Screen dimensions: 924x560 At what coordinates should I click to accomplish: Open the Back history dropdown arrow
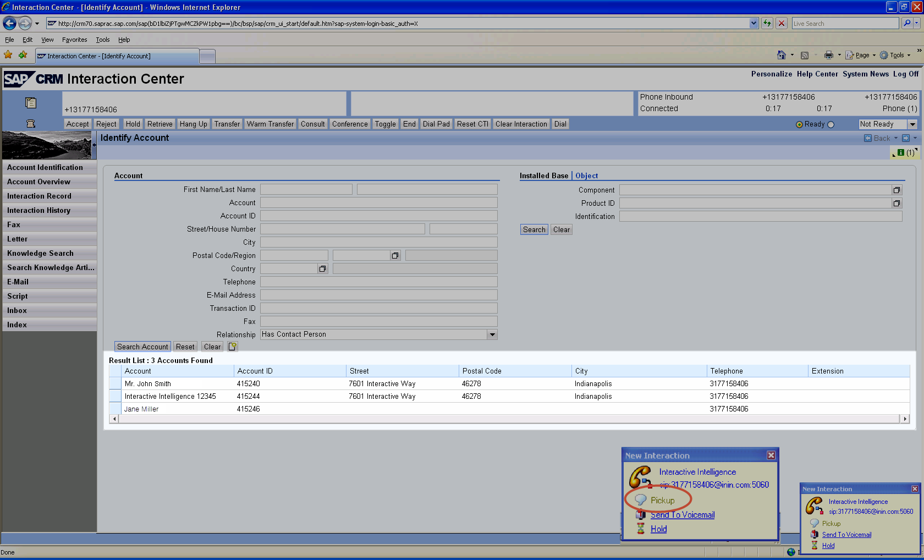pos(895,138)
